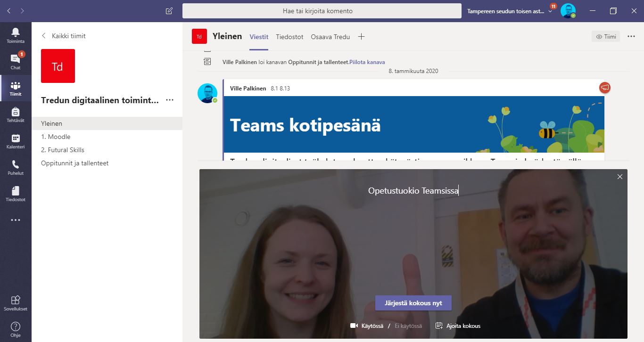Open channel more options ellipsis
Viewport: 644px width, 342px height.
631,37
